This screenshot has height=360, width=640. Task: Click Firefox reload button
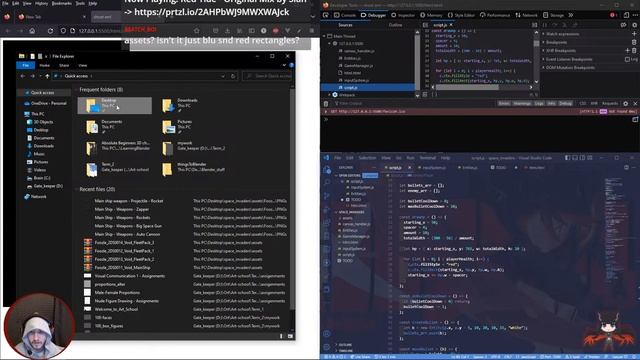tap(50, 31)
